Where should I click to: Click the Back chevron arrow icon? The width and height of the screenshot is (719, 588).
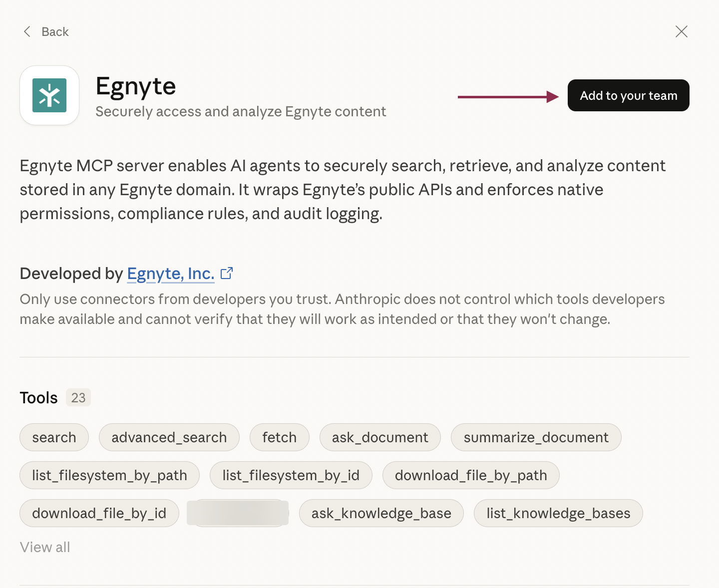coord(27,31)
